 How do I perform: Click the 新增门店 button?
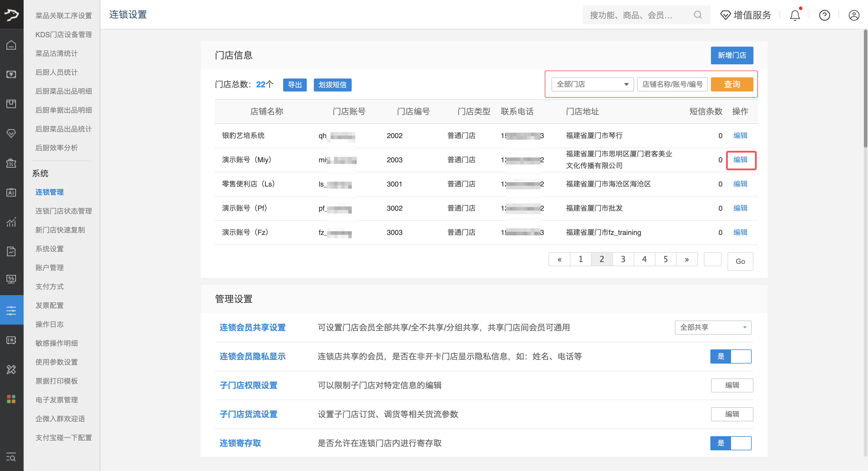coord(732,55)
